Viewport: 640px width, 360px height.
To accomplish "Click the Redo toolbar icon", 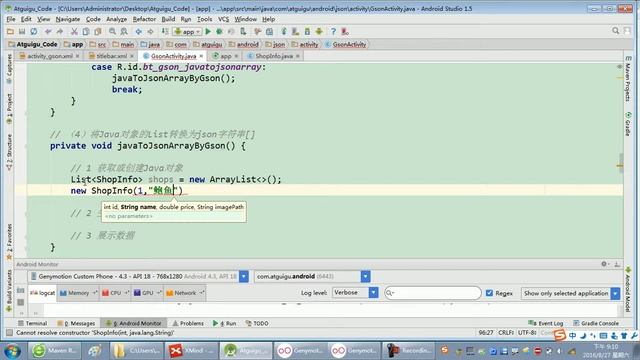I will [x=60, y=31].
